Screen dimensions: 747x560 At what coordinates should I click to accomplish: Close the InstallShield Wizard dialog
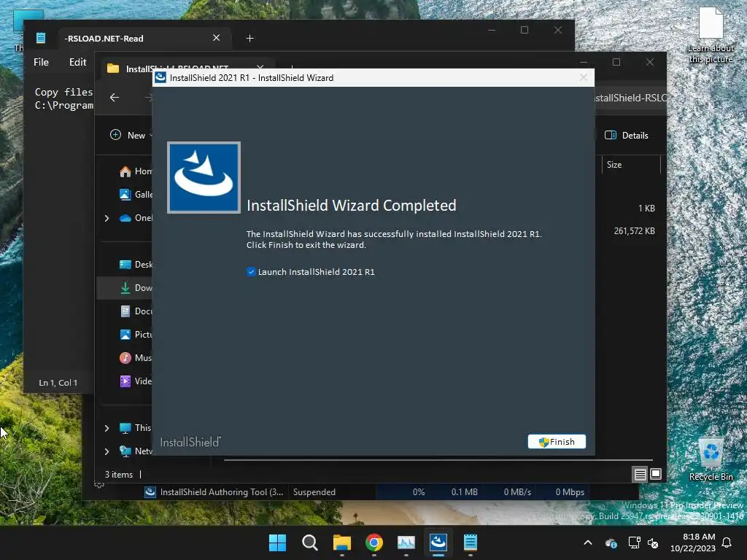click(583, 77)
